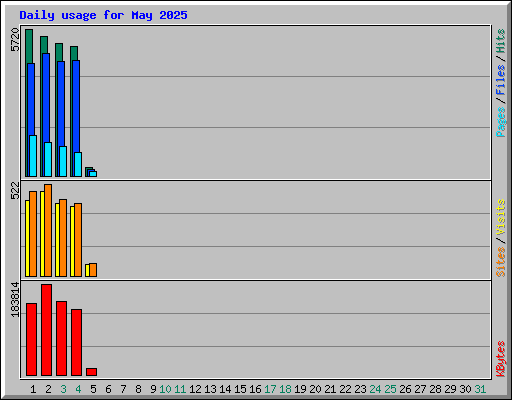
Task: Click the orange Sites bar for day 1
Action: click(33, 234)
